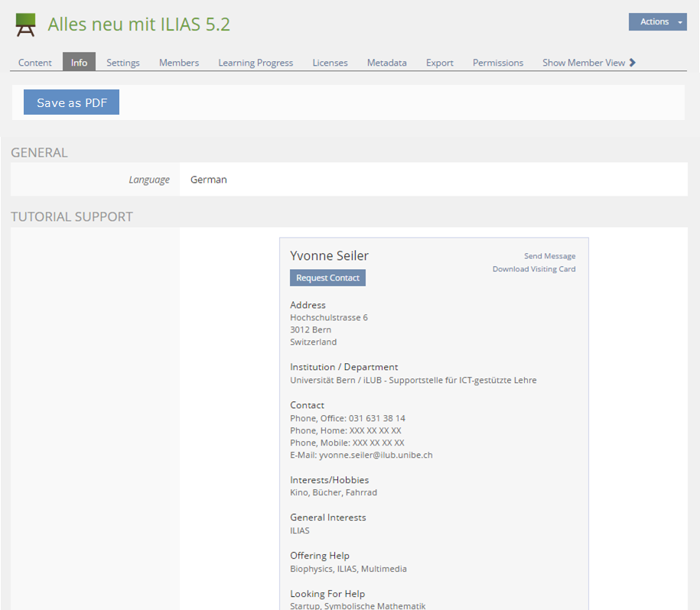Click the email address yvonne.seiler@ilub.unibe.ch
700x610 pixels.
[x=376, y=455]
